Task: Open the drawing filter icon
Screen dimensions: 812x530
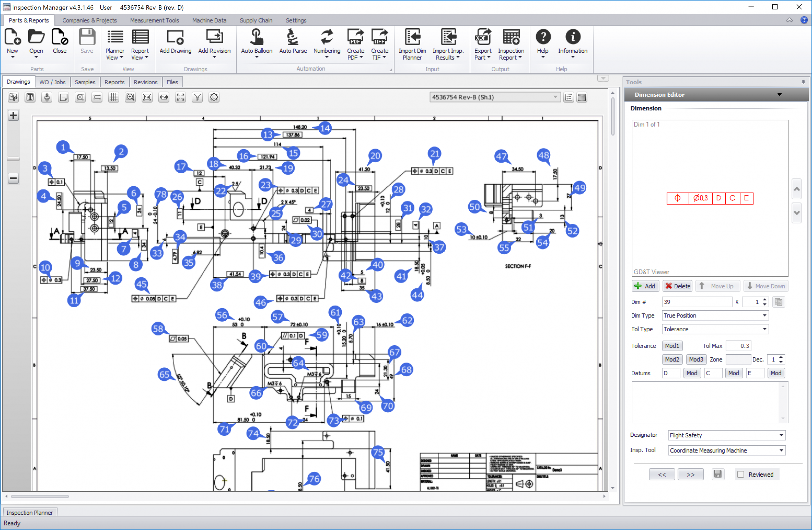Action: 197,97
